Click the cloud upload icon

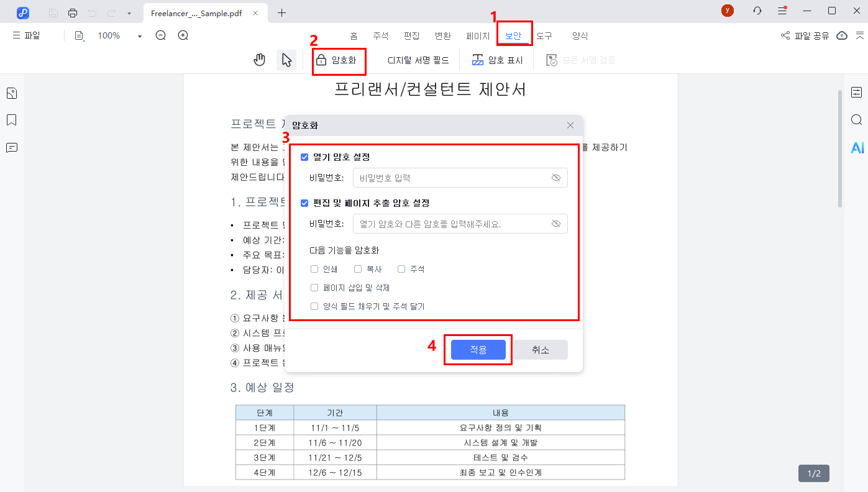click(842, 35)
